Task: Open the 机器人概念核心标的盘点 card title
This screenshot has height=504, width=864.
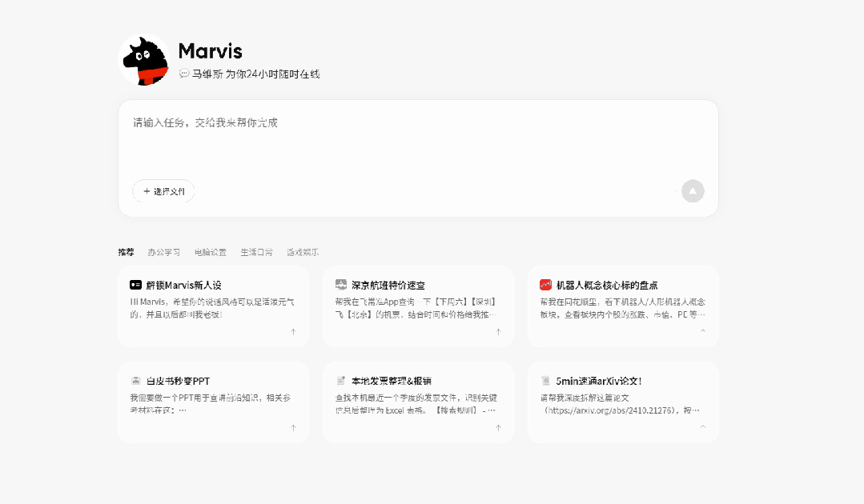Action: coord(607,285)
